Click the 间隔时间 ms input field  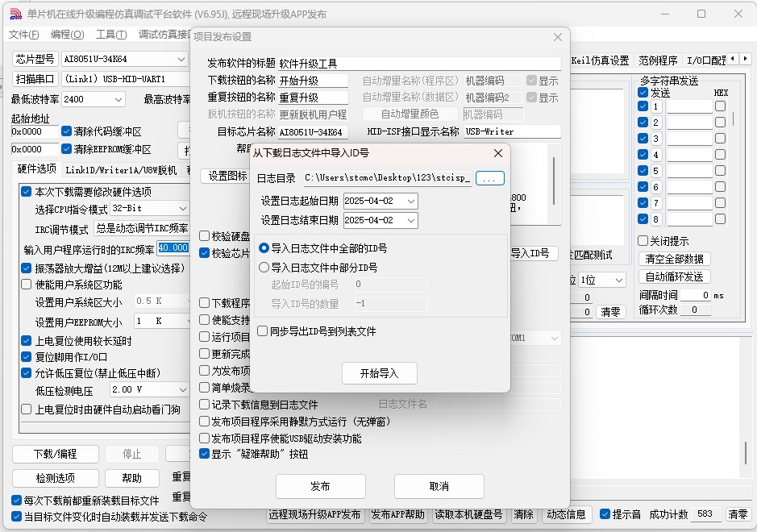click(696, 295)
